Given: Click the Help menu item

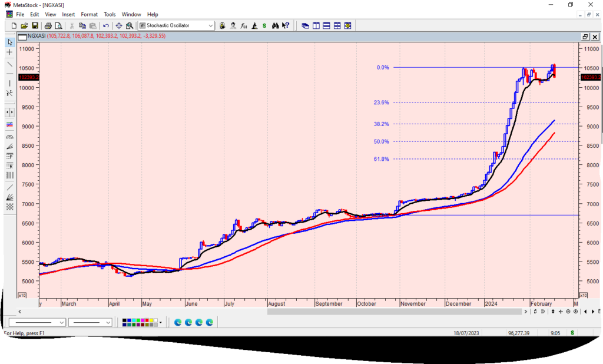Looking at the screenshot, I should [153, 14].
